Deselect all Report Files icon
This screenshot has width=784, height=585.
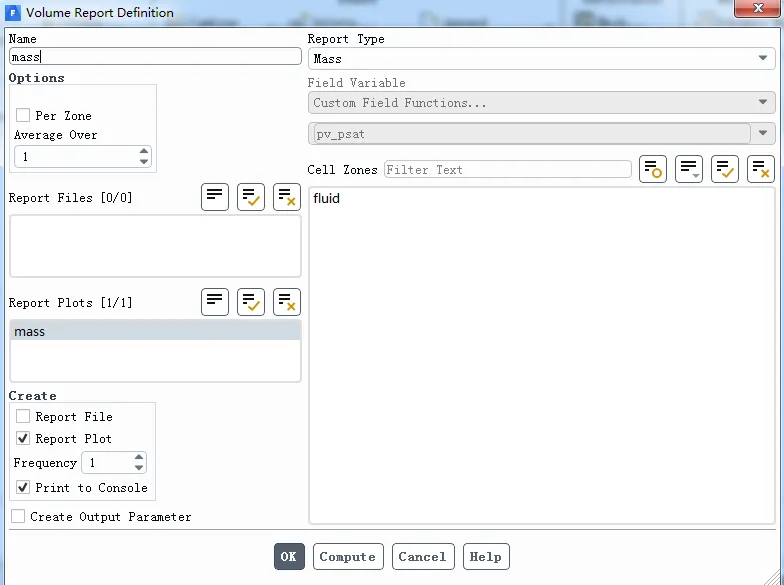[x=287, y=197]
